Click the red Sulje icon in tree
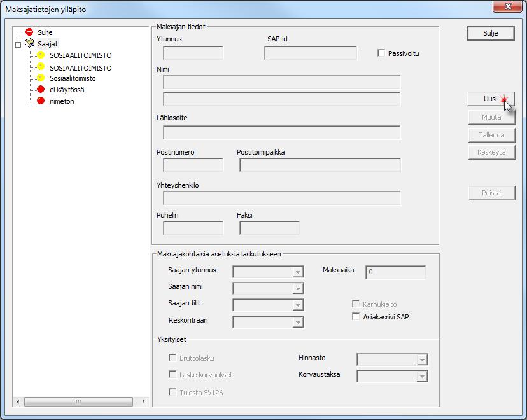Viewport: 527px width, 420px height. [29, 32]
